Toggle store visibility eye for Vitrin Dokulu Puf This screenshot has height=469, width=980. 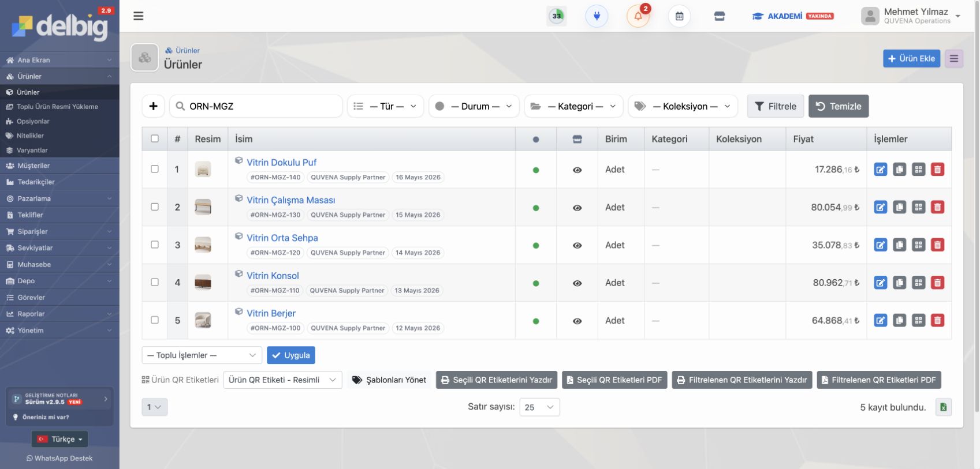(x=577, y=170)
